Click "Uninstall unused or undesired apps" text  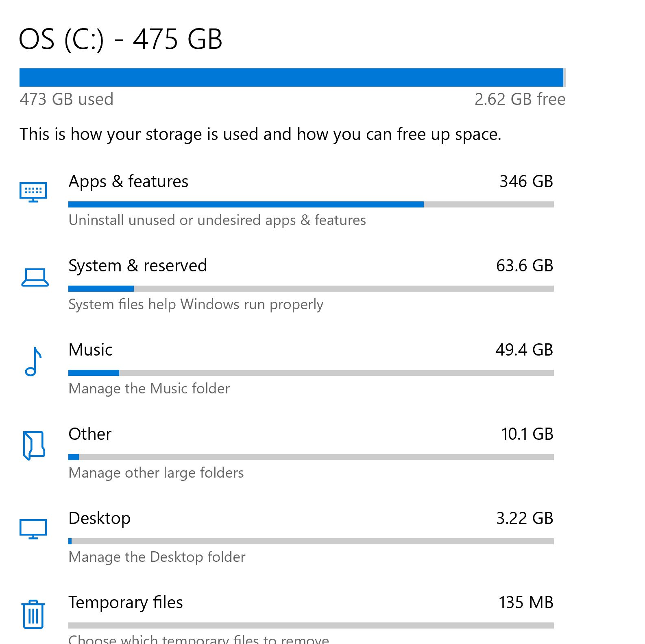click(217, 220)
